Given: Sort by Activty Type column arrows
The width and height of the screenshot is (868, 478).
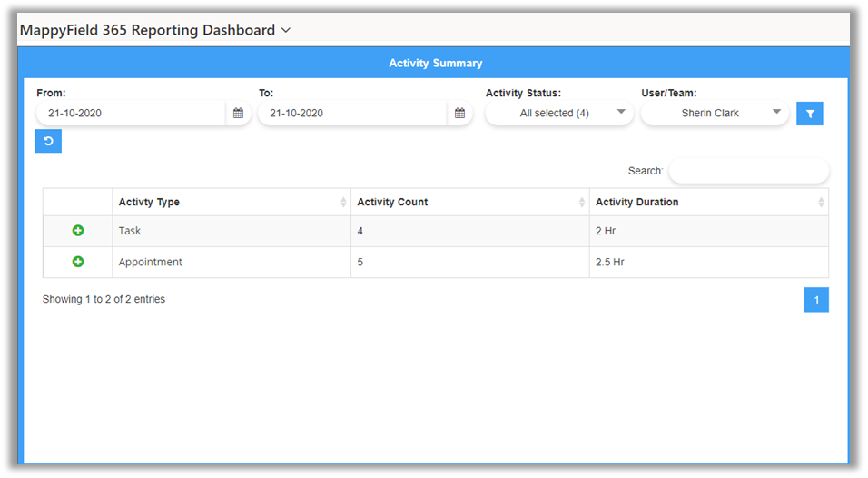Looking at the screenshot, I should 343,203.
